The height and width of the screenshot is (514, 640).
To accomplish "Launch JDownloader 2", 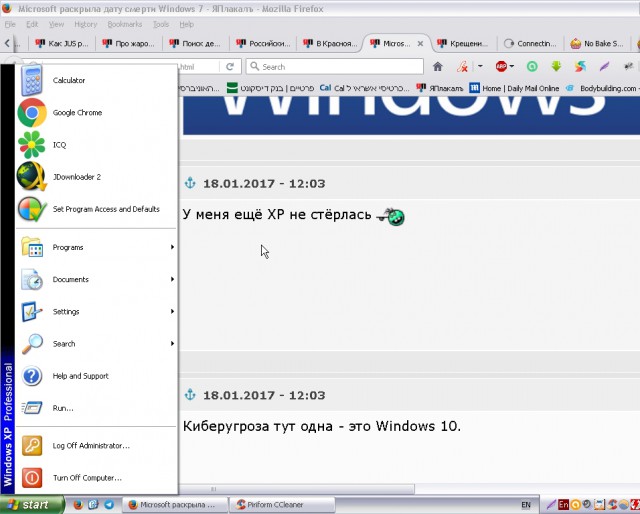I will [96, 177].
